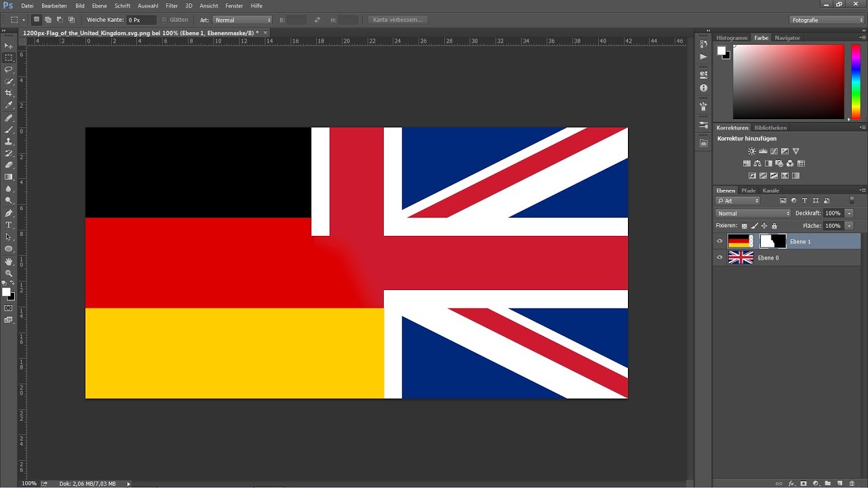Click the Weiche Kante input field
Screen dimensions: 868x488
pos(141,20)
